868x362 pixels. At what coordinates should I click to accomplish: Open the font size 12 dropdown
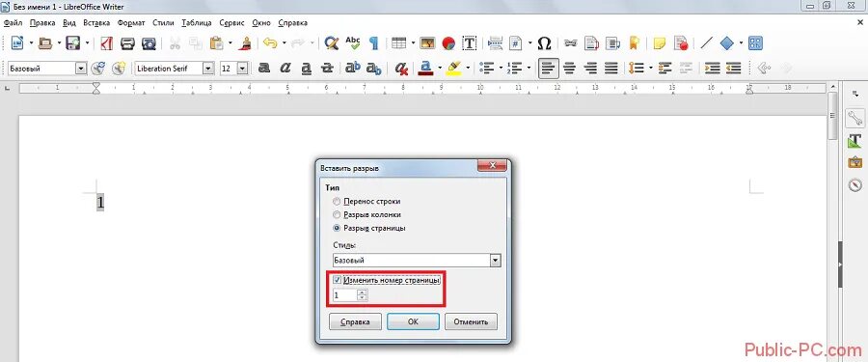(x=242, y=69)
